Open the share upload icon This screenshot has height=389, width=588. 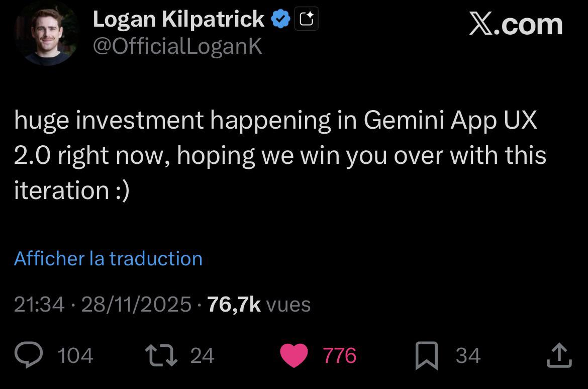[x=559, y=355]
